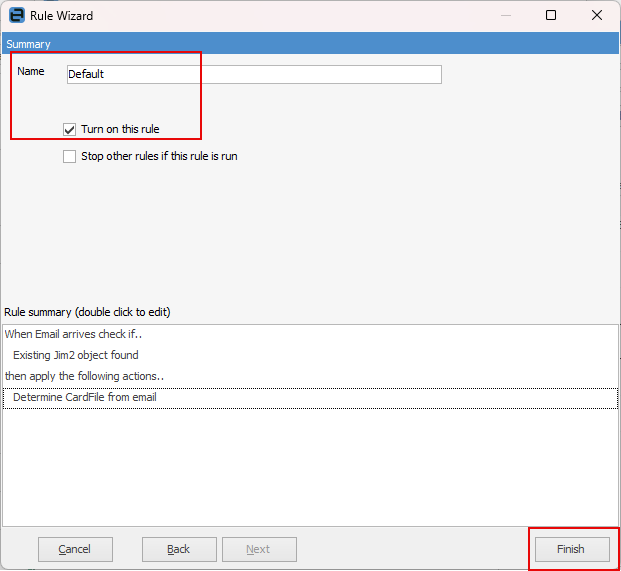Viewport: 621px width, 571px height.
Task: Select 'Determine CardFile from email' action
Action: [x=310, y=398]
